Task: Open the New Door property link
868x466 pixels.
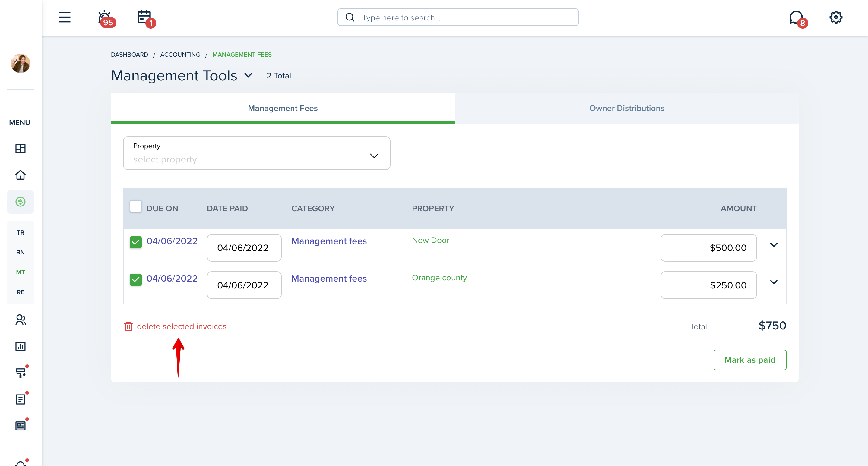Action: pos(430,241)
